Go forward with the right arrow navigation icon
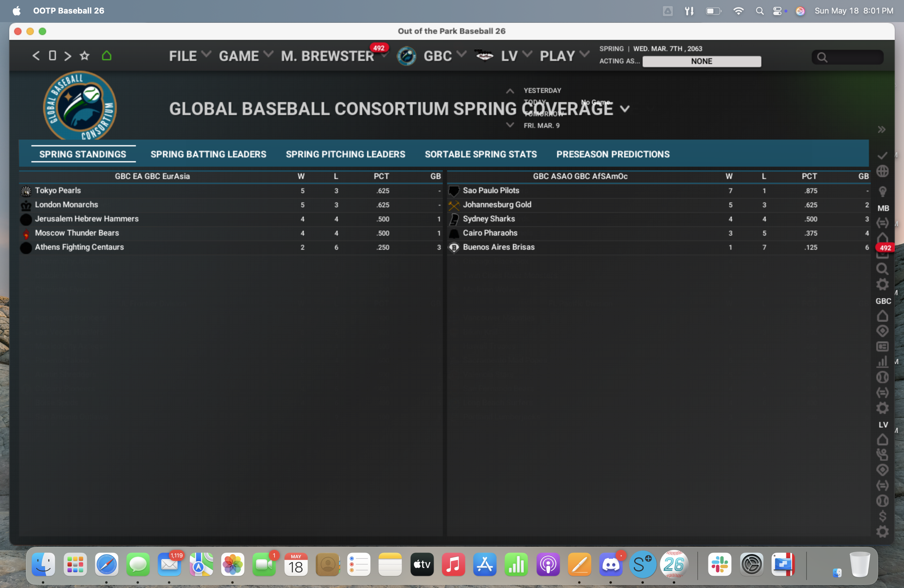Image resolution: width=904 pixels, height=588 pixels. point(68,56)
